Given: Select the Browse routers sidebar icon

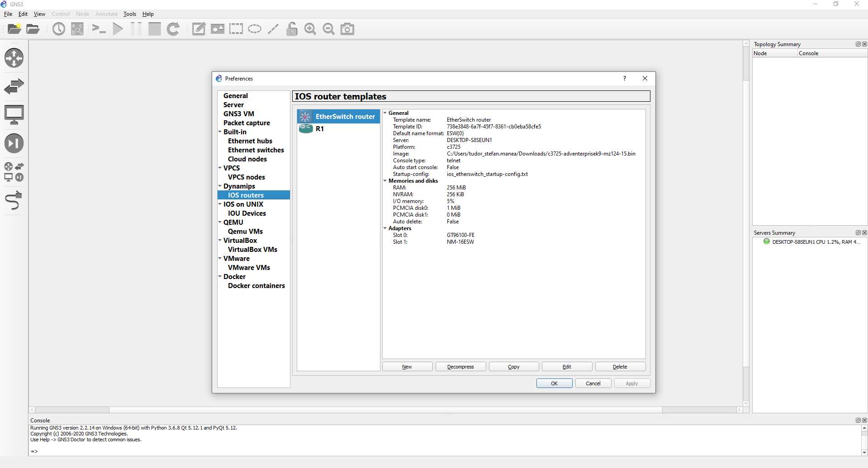Looking at the screenshot, I should [14, 58].
